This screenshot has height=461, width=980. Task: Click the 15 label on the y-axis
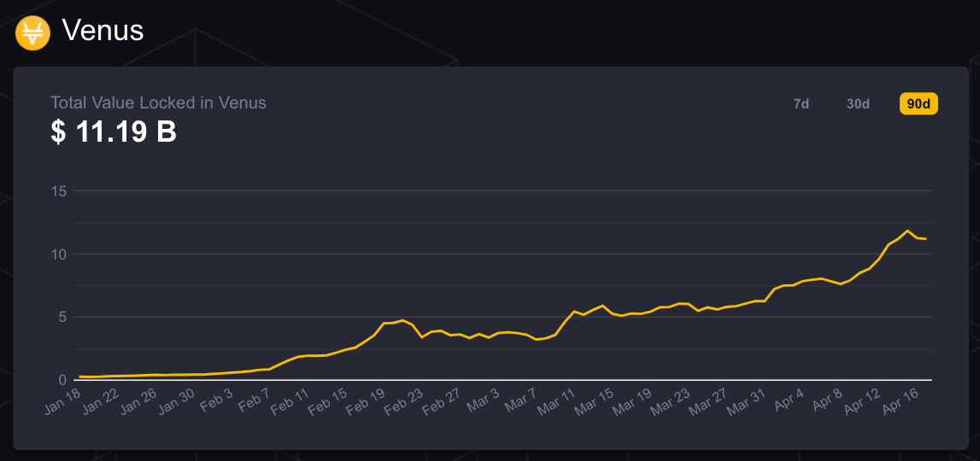click(59, 191)
